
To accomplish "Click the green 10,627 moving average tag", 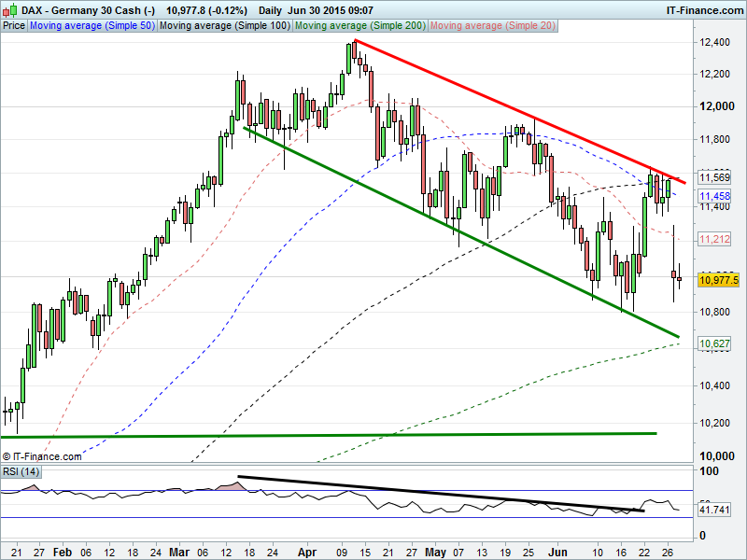I will (x=714, y=343).
